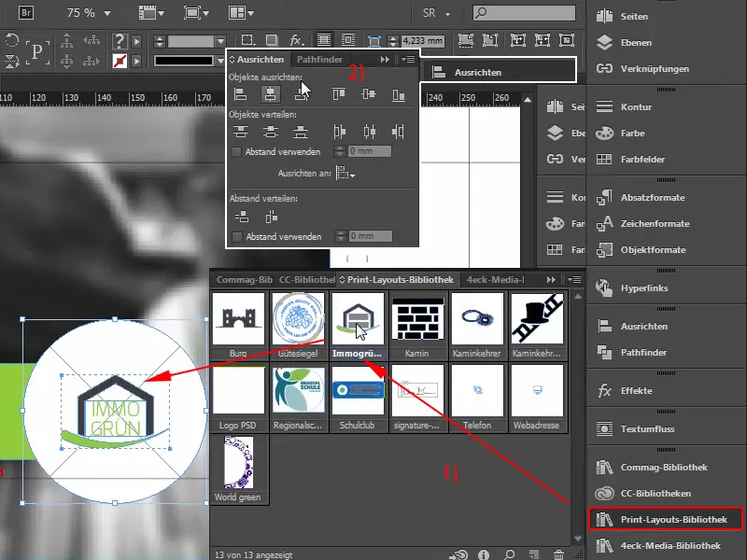Switch to the 4eck-Media tab

point(496,280)
